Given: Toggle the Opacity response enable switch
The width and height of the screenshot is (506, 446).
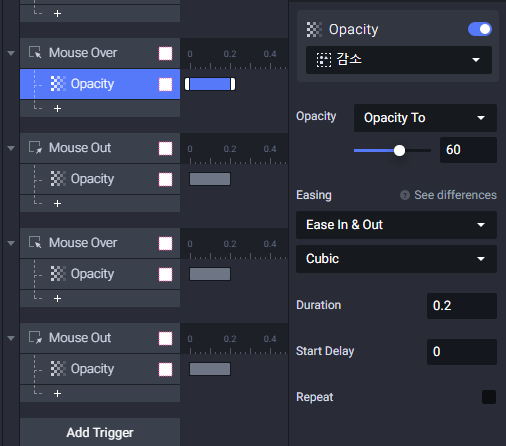Looking at the screenshot, I should point(480,29).
